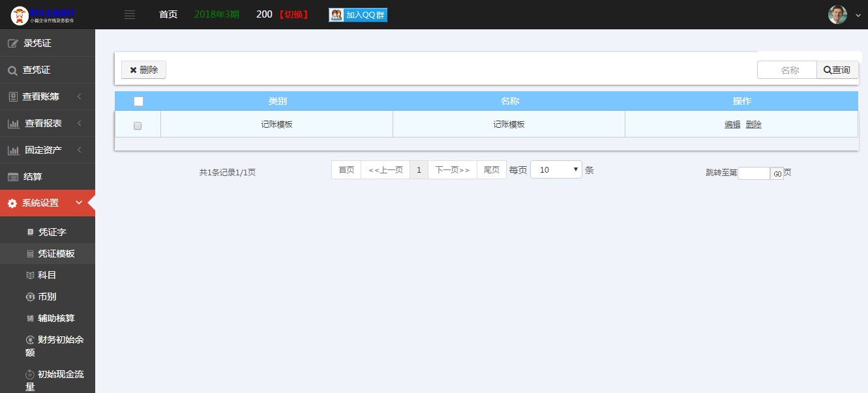This screenshot has width=868, height=393.
Task: Click the <<上一页 pagination button
Action: tap(385, 169)
